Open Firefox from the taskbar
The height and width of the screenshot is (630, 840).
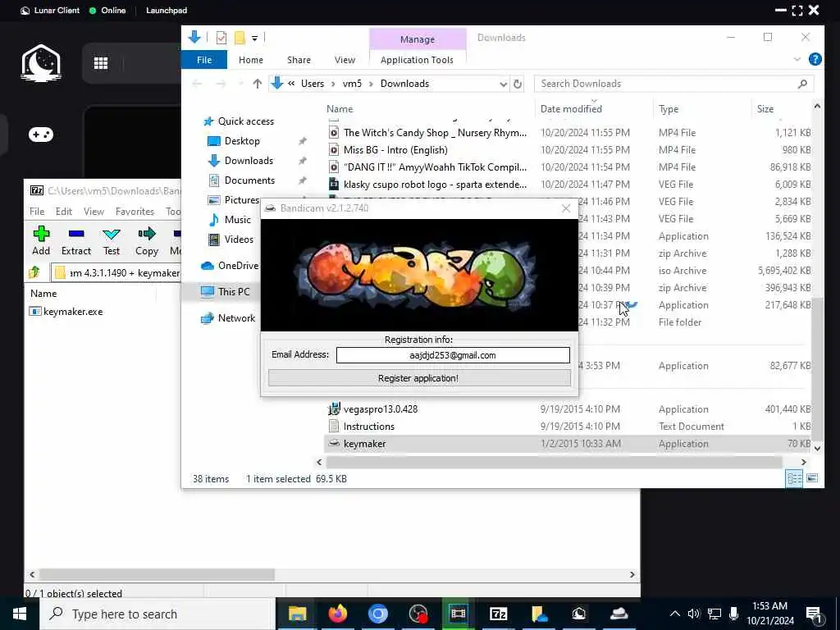[x=337, y=614]
